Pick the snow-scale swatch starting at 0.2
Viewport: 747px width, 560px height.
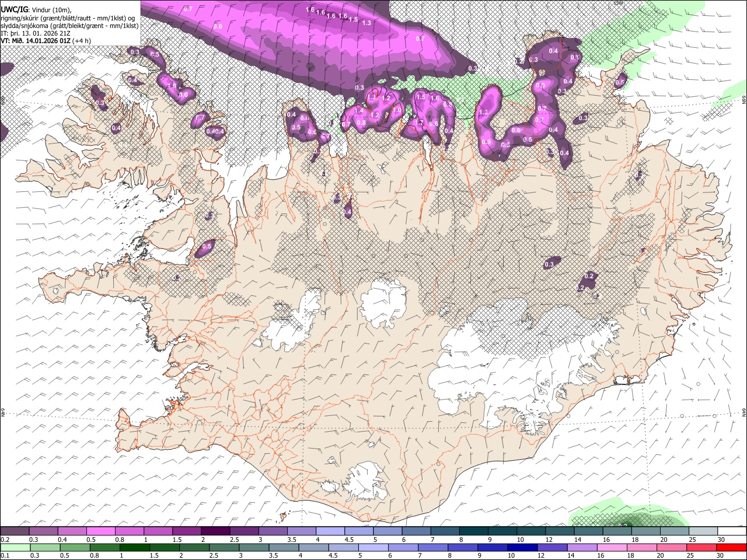click(x=15, y=531)
